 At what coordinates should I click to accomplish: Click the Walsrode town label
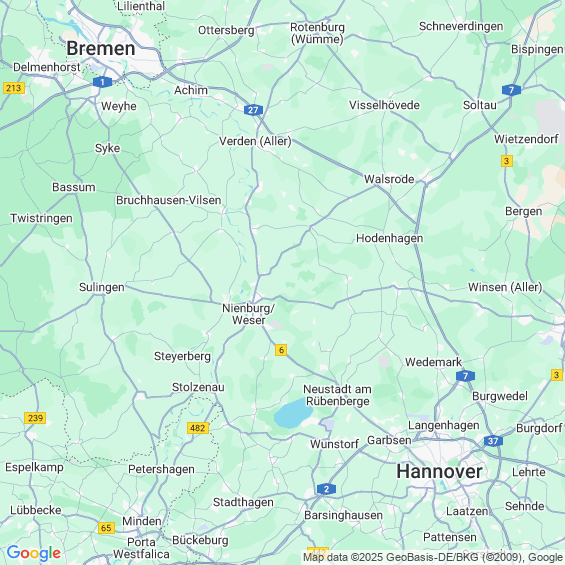(x=389, y=179)
